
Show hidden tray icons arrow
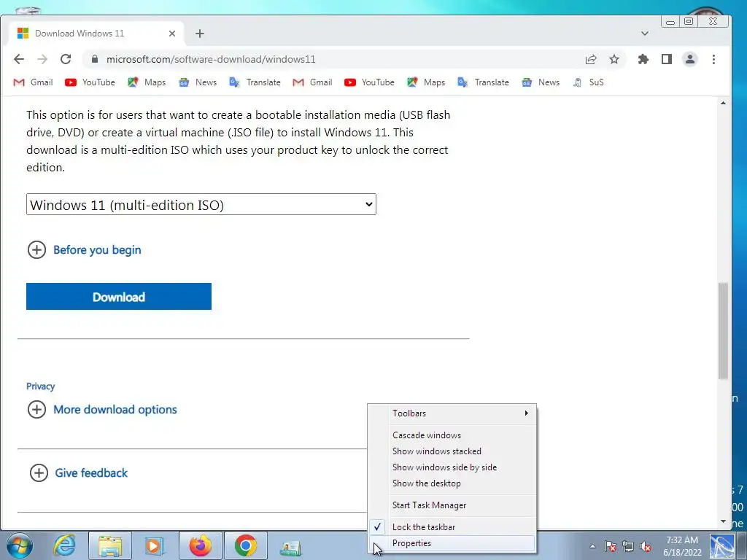(x=592, y=546)
